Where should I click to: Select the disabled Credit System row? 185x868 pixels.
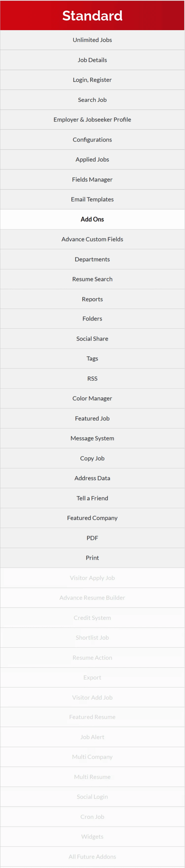tap(92, 618)
